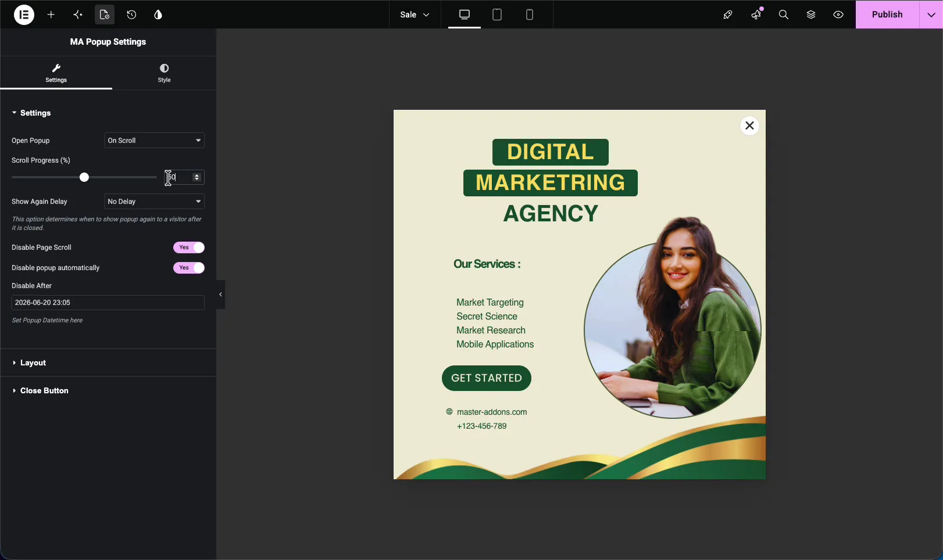This screenshot has width=943, height=560.
Task: Click the Disable After date field
Action: click(x=108, y=303)
